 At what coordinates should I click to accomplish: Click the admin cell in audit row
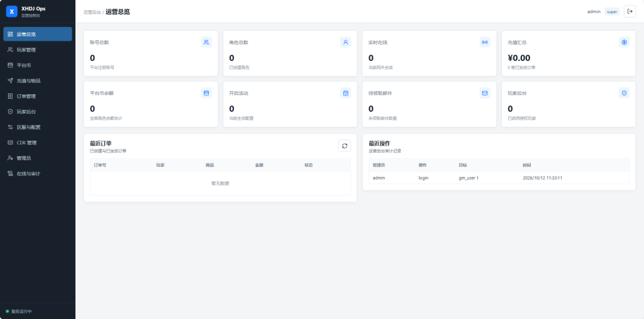click(379, 178)
